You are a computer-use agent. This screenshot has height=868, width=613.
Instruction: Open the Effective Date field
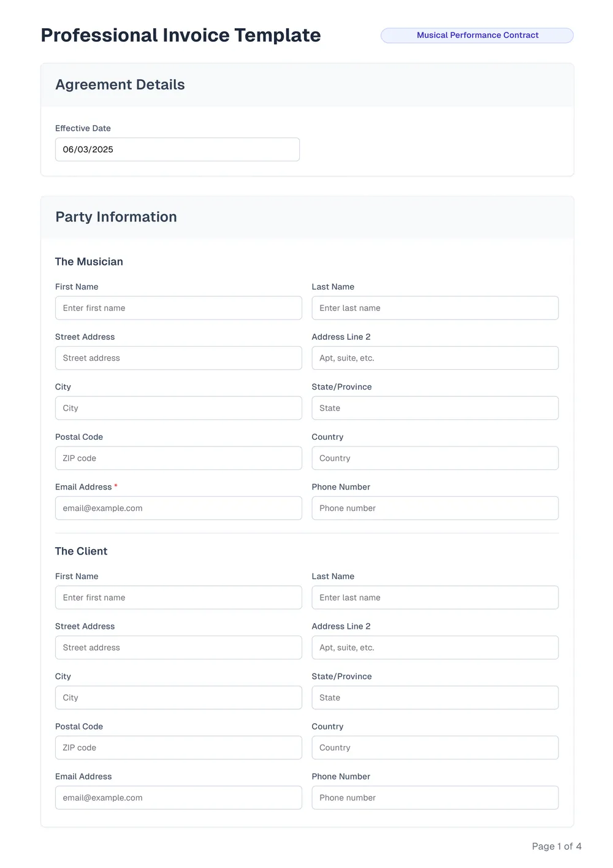click(x=177, y=149)
